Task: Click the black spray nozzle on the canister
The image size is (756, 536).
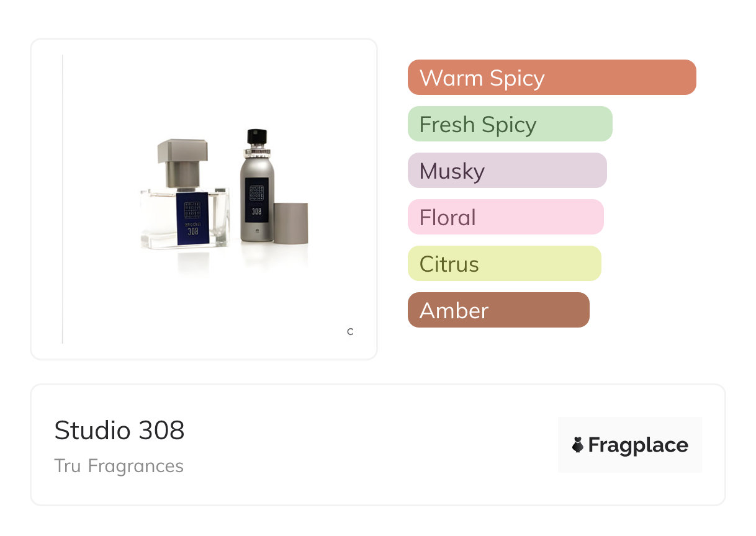Action: 257,136
